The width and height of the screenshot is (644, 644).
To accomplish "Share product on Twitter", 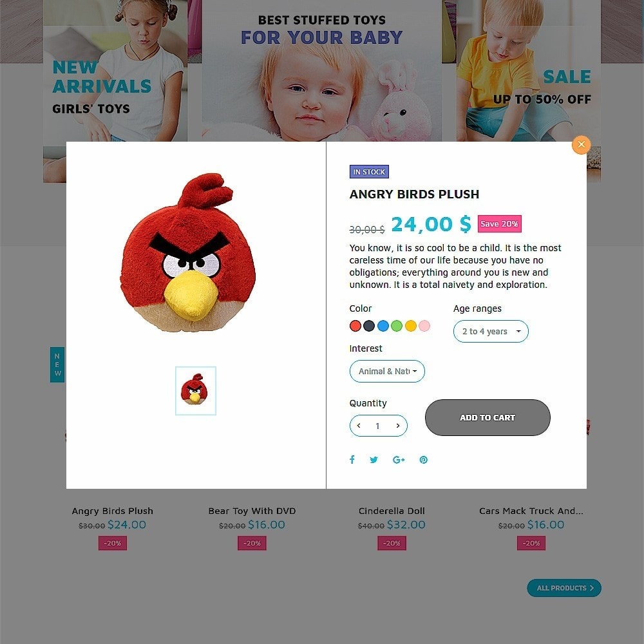I will click(x=374, y=460).
